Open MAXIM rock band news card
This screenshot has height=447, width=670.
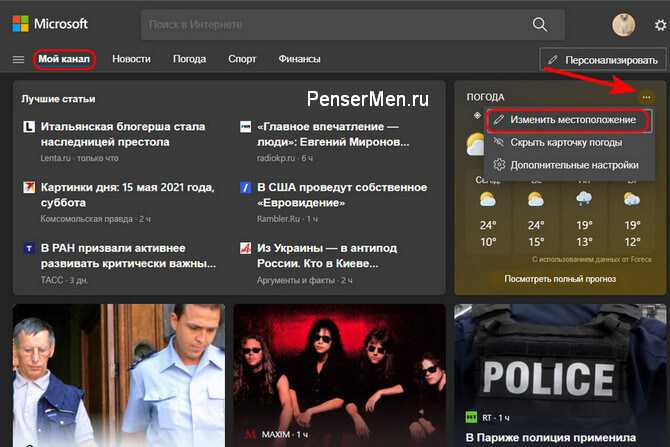click(339, 376)
